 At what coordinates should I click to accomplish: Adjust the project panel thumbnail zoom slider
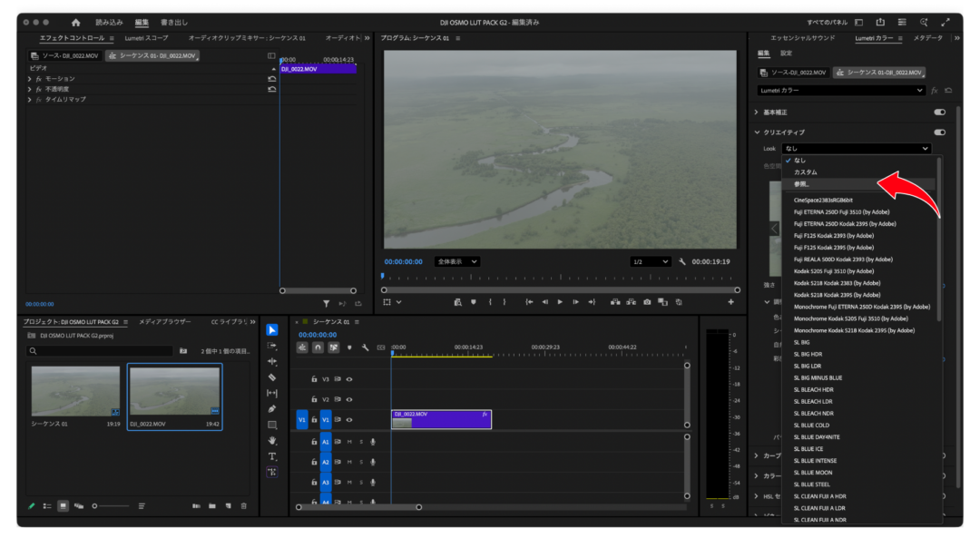click(95, 506)
